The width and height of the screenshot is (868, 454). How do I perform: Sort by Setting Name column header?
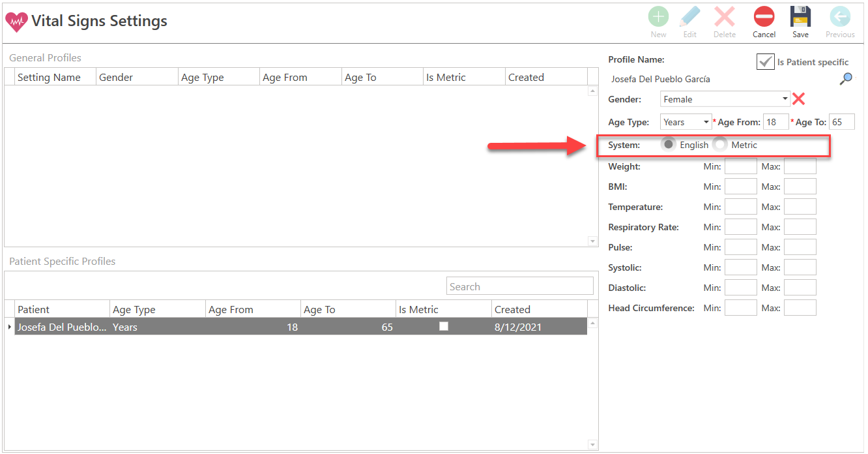tap(55, 77)
